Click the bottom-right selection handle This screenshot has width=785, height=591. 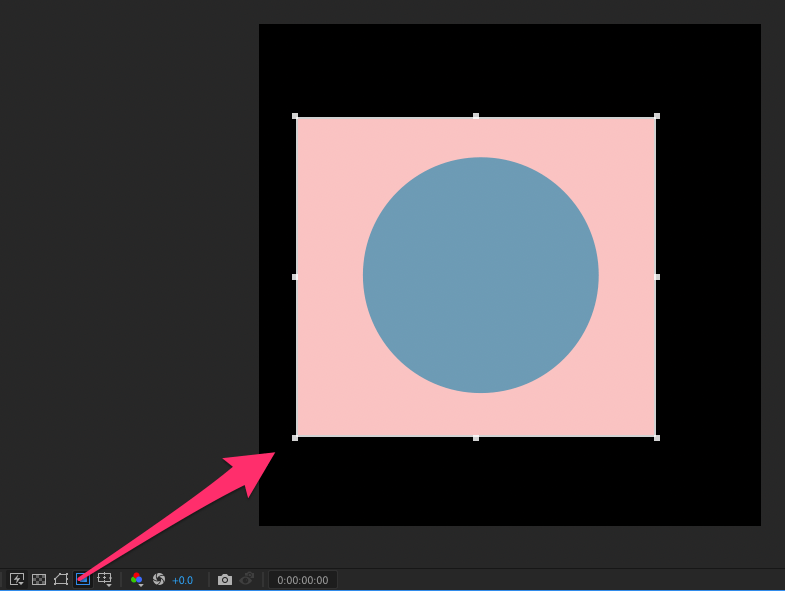pyautogui.click(x=657, y=438)
